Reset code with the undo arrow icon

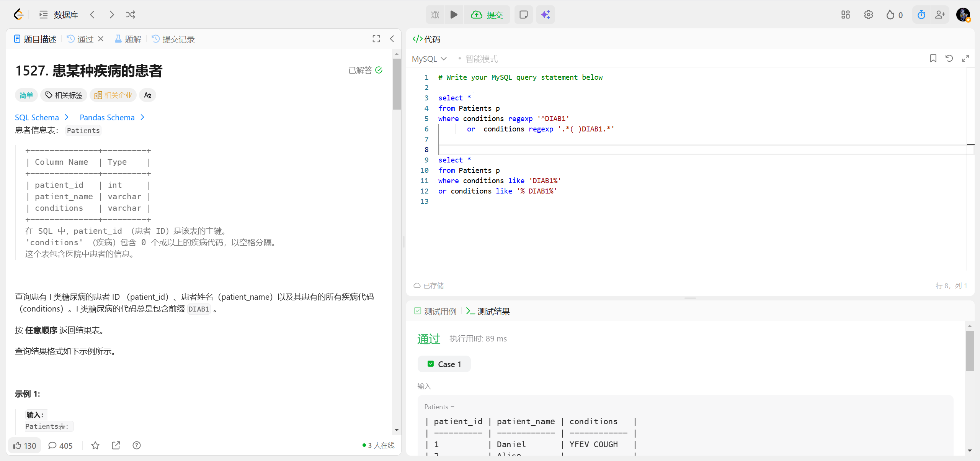click(x=949, y=58)
